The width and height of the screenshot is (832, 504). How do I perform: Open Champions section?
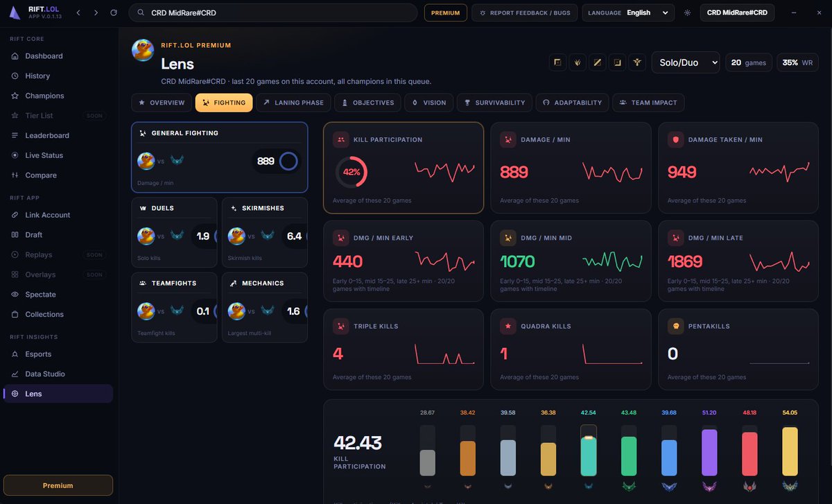point(58,96)
